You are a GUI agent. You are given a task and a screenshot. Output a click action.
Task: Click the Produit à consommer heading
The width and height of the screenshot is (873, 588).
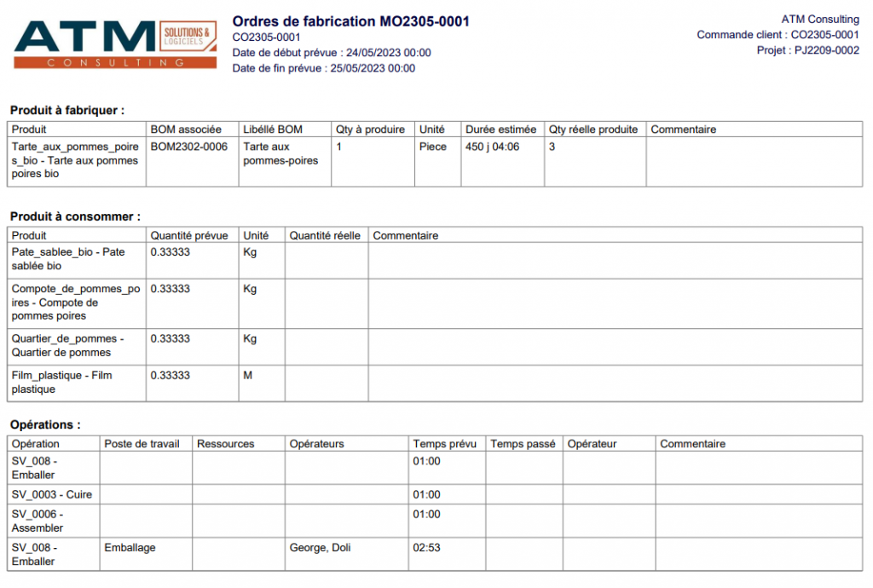pyautogui.click(x=75, y=216)
